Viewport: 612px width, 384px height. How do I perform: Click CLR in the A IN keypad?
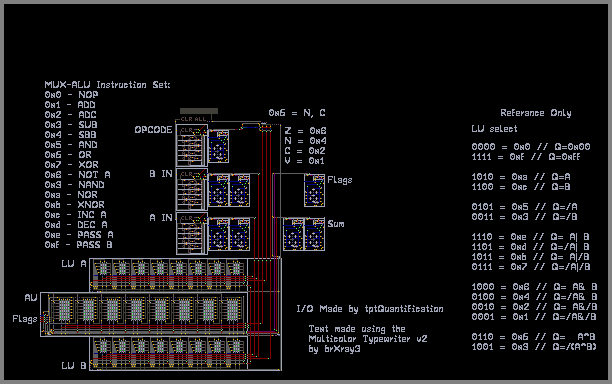click(x=187, y=218)
